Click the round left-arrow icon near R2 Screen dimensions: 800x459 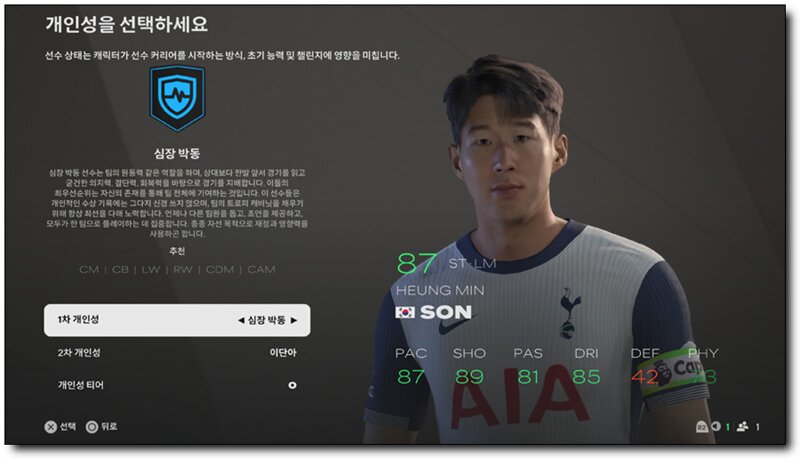tap(716, 426)
